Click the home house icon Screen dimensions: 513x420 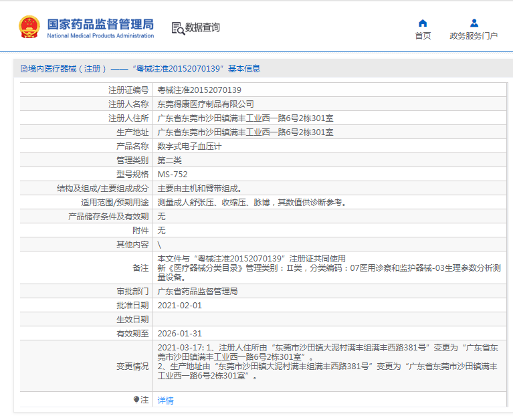(423, 23)
